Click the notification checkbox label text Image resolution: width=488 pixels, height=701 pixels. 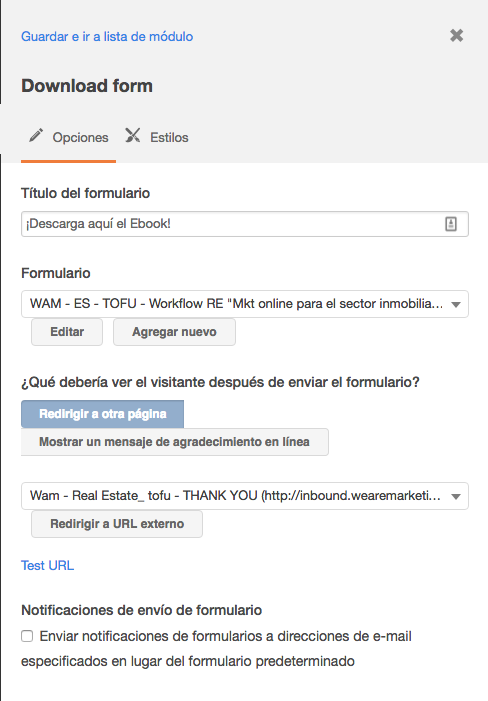[x=216, y=649]
